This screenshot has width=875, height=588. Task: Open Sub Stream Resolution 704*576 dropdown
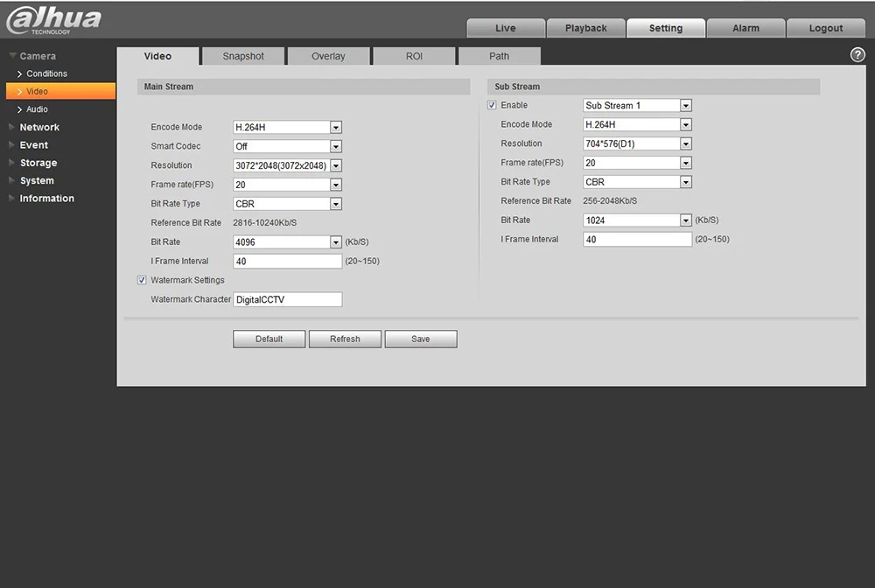[637, 143]
